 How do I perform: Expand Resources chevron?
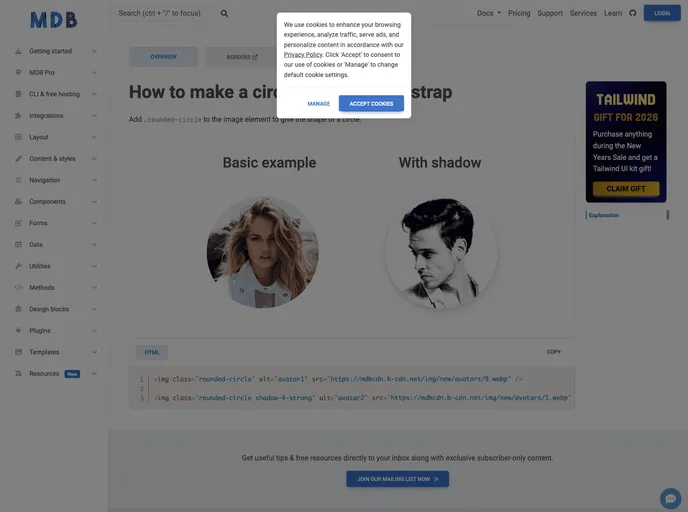tap(94, 374)
